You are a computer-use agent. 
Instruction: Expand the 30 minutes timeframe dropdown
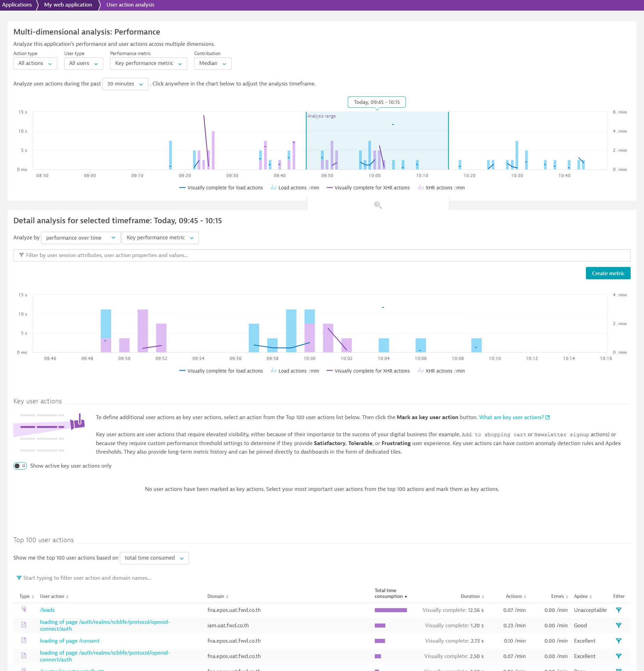(125, 84)
